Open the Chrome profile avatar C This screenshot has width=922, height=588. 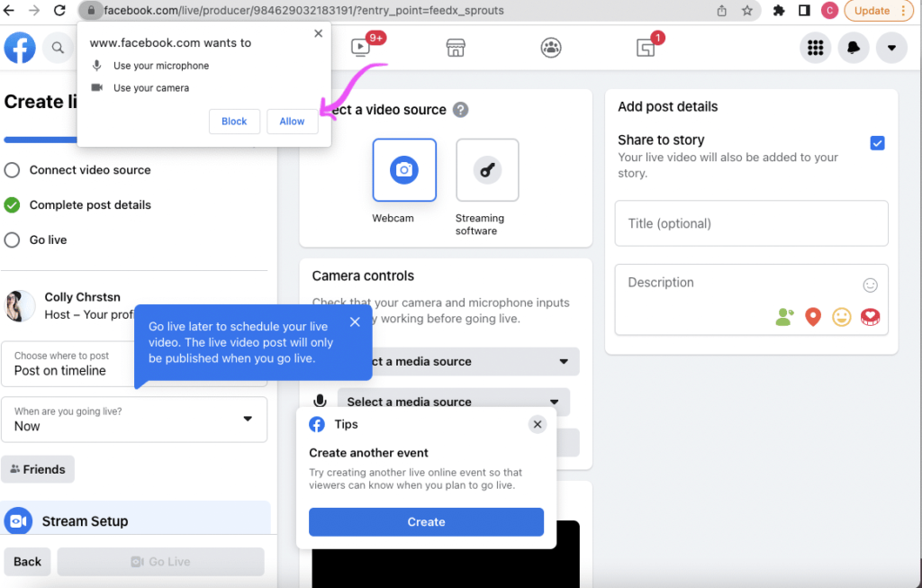click(x=829, y=11)
